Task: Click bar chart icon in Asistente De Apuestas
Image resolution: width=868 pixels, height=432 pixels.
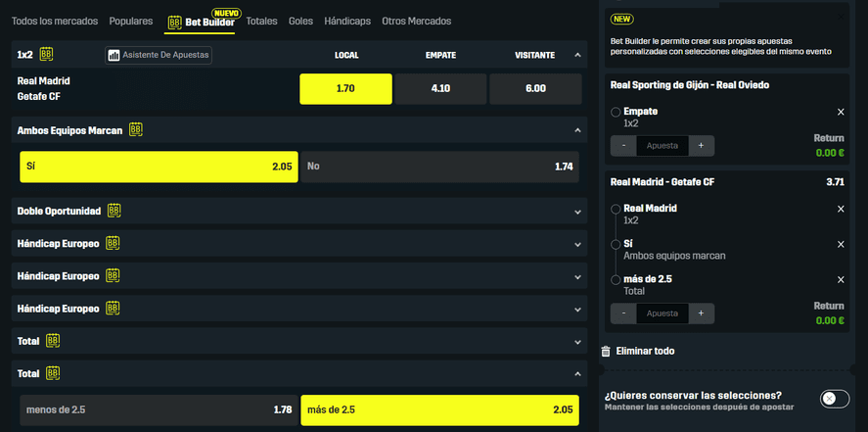Action: 114,56
